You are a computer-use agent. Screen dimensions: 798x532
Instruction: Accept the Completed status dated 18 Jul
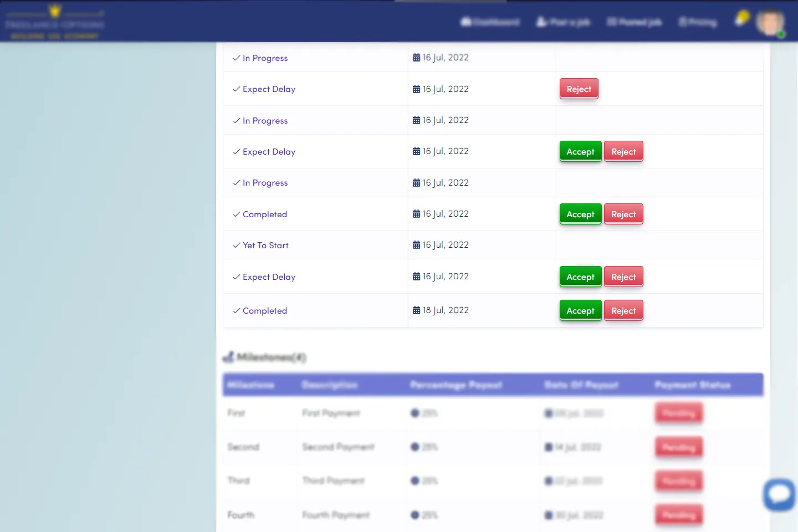580,311
